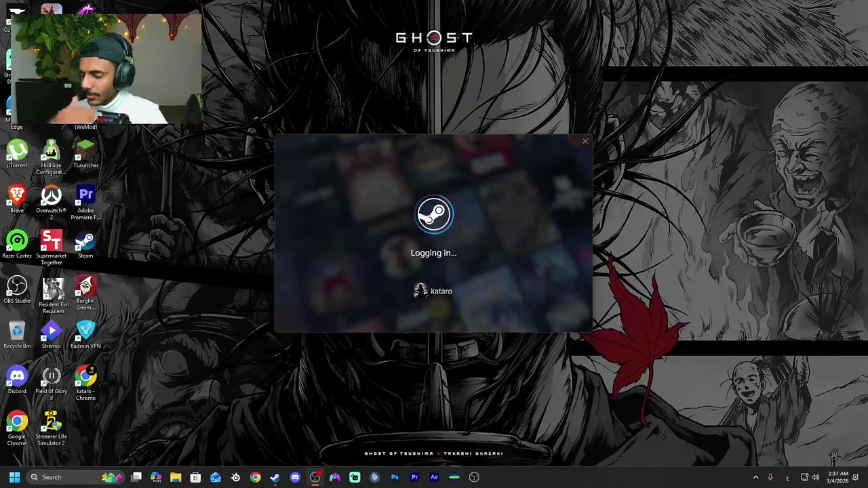This screenshot has height=488, width=868.
Task: Open Streamer Life Simulator 2 shortcut
Action: [x=51, y=428]
